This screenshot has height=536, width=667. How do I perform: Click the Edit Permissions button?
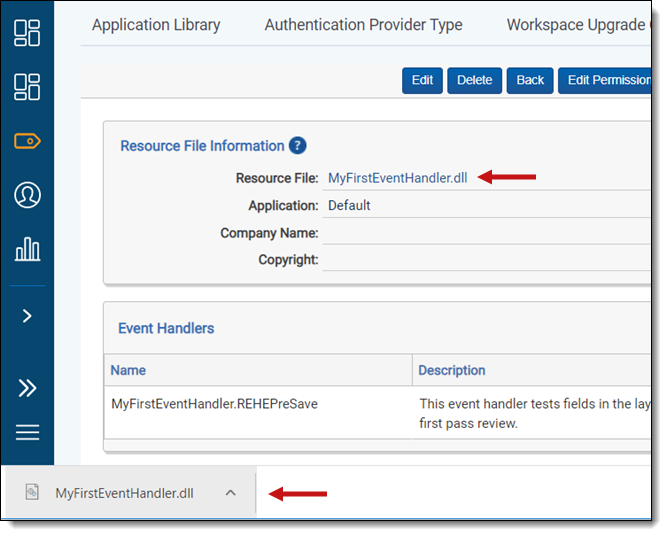coord(607,80)
